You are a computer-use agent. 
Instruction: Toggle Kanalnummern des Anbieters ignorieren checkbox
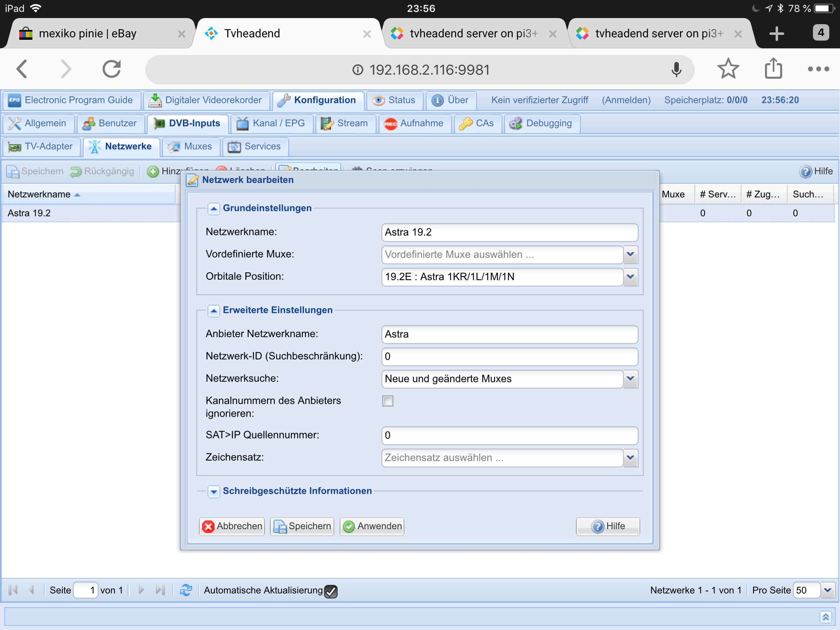388,401
